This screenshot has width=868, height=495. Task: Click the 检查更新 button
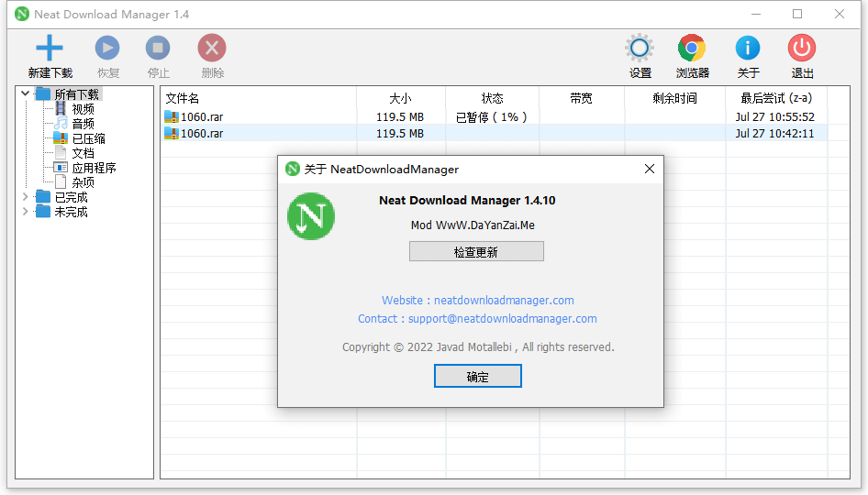click(x=476, y=252)
